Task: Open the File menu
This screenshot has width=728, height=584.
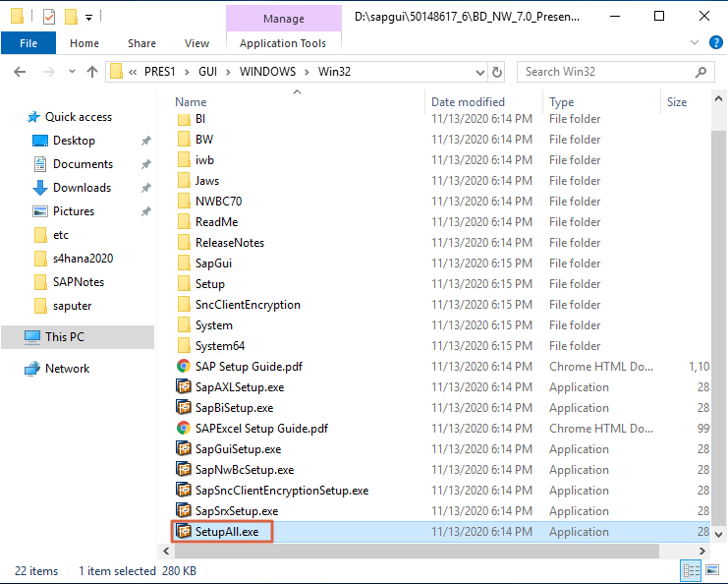Action: (28, 43)
